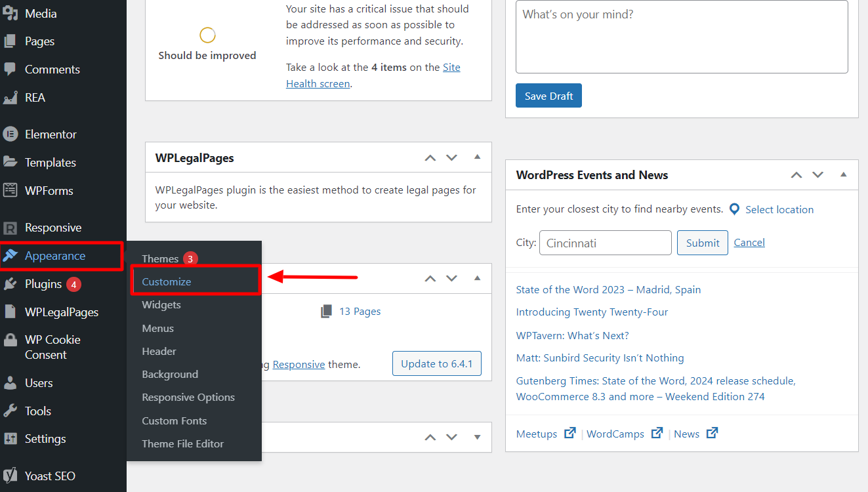The width and height of the screenshot is (868, 492).
Task: Move WordPress Events and News widget up
Action: [x=796, y=174]
